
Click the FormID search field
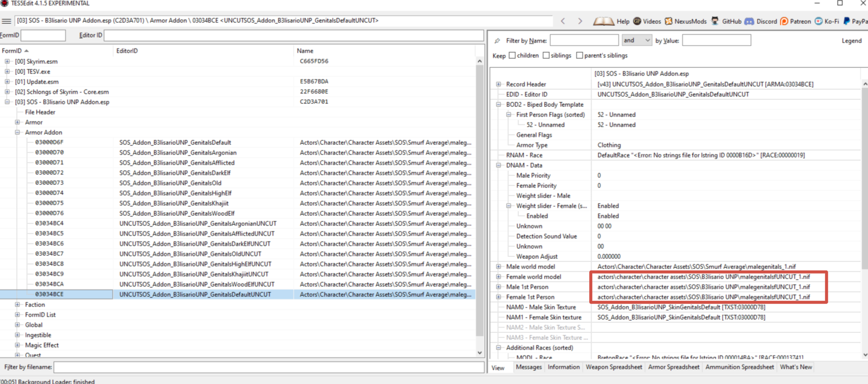point(43,35)
